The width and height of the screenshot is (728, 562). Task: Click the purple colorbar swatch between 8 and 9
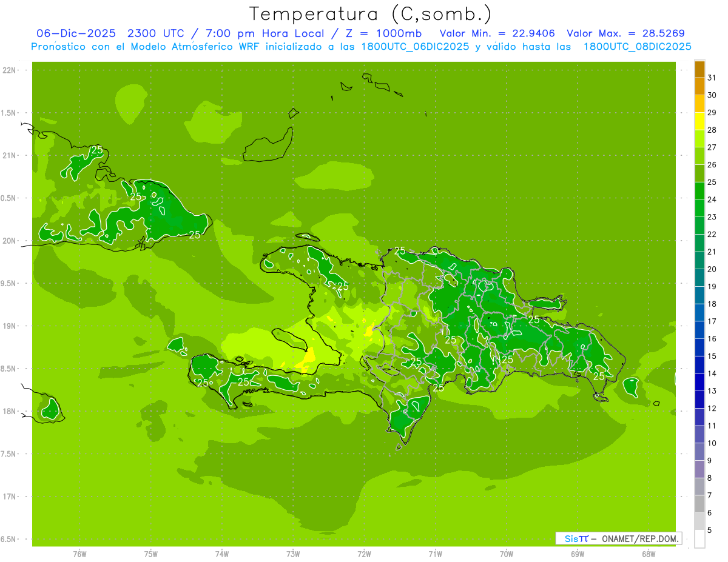tap(699, 469)
